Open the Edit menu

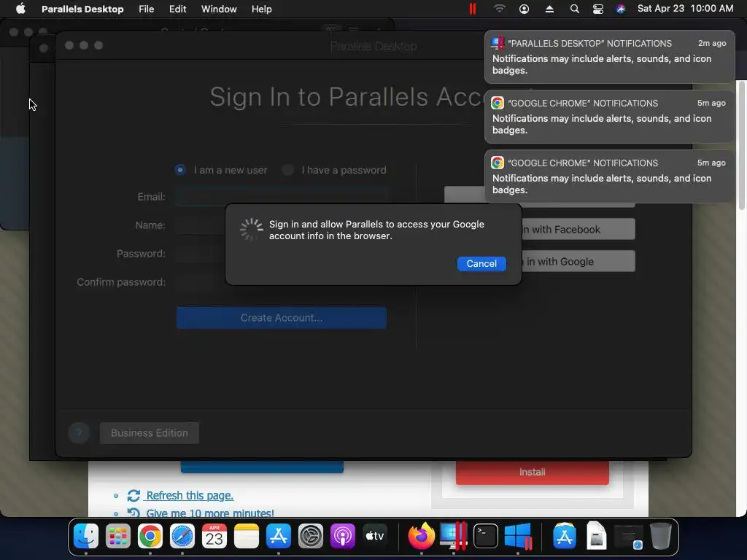[x=177, y=9]
